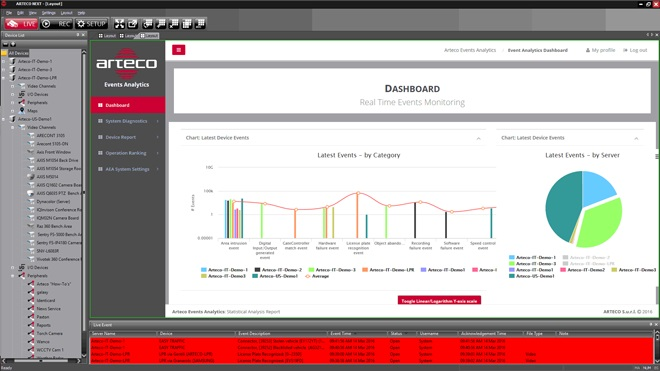
Task: Open the Help menu
Action: click(x=81, y=13)
